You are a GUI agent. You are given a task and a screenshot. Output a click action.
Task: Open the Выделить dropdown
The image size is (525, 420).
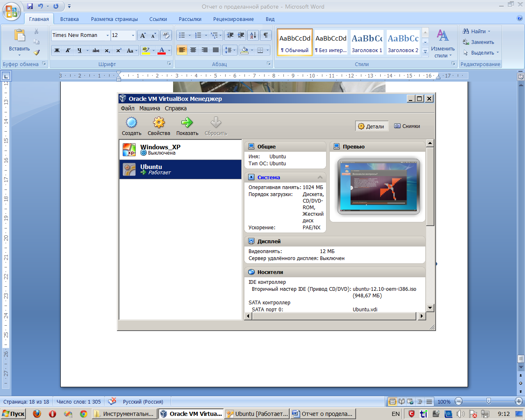click(x=481, y=52)
